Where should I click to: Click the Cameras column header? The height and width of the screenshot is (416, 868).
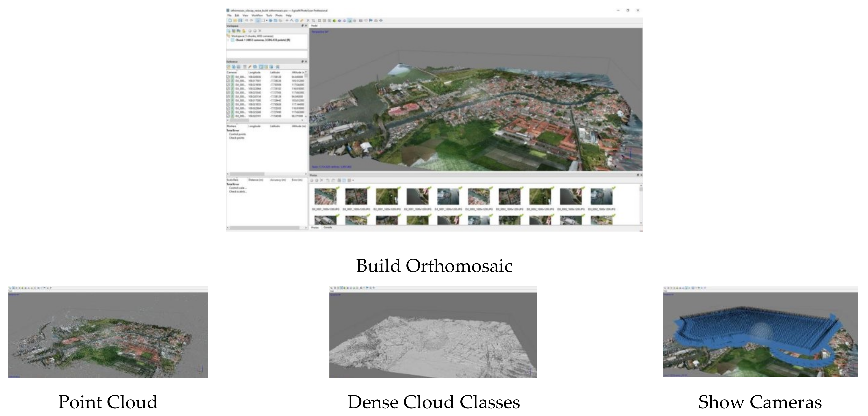click(232, 72)
